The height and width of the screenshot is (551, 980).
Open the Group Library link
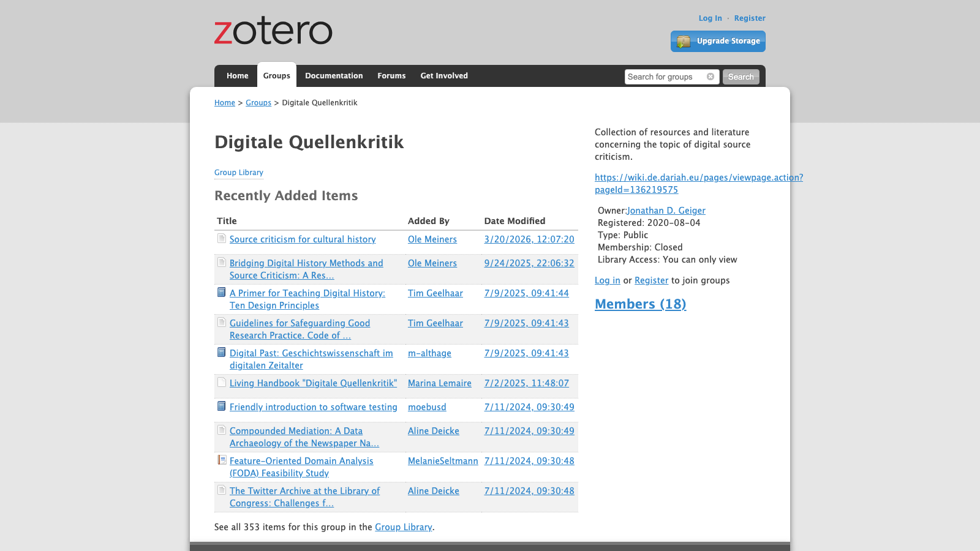(238, 172)
